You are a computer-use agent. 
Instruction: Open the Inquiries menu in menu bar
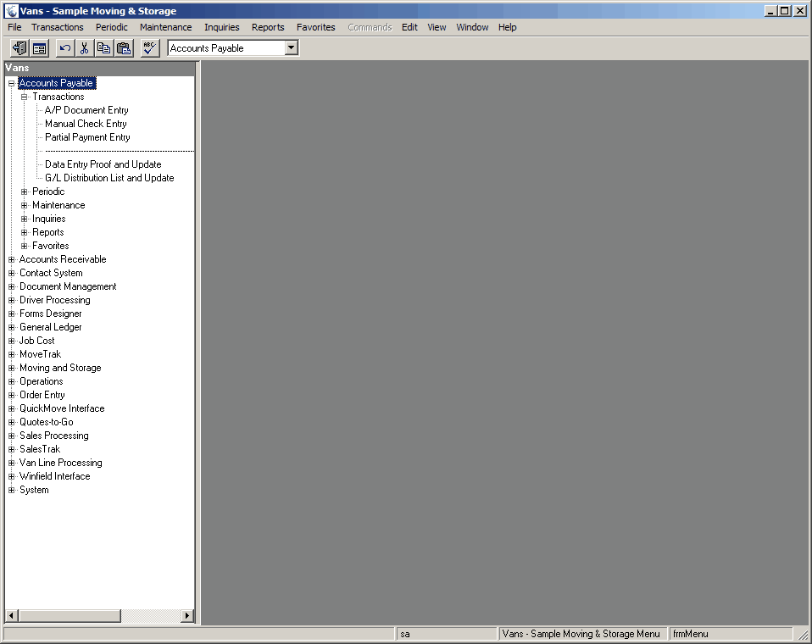(x=221, y=27)
